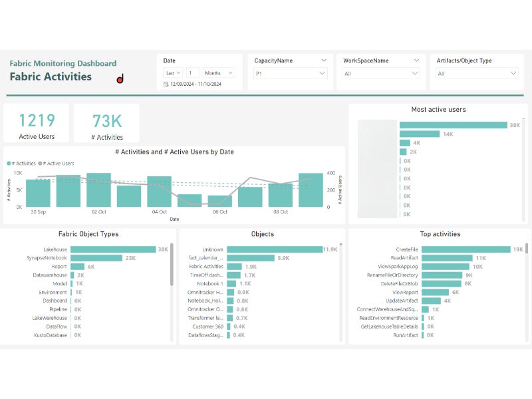Click the 1219 Active Users card
Image resolution: width=532 pixels, height=399 pixels.
click(37, 124)
